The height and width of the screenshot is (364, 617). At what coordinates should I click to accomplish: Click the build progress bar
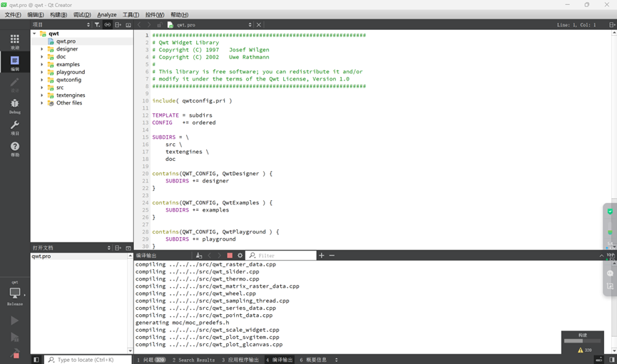[x=582, y=340]
